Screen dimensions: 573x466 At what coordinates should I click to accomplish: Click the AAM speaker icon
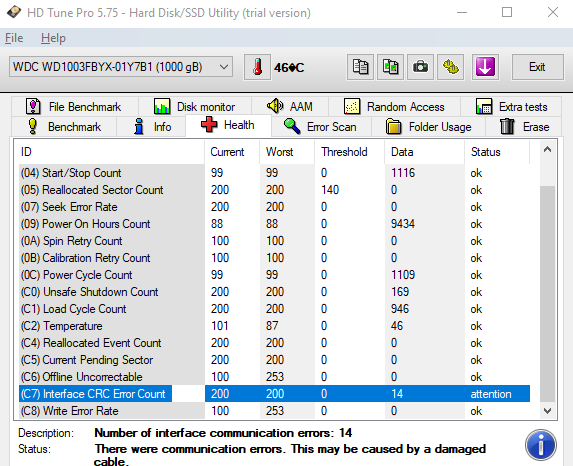coord(275,106)
